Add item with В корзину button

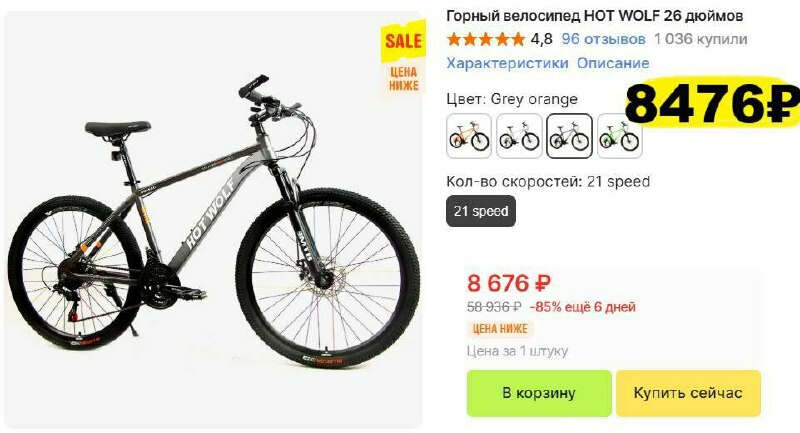539,393
